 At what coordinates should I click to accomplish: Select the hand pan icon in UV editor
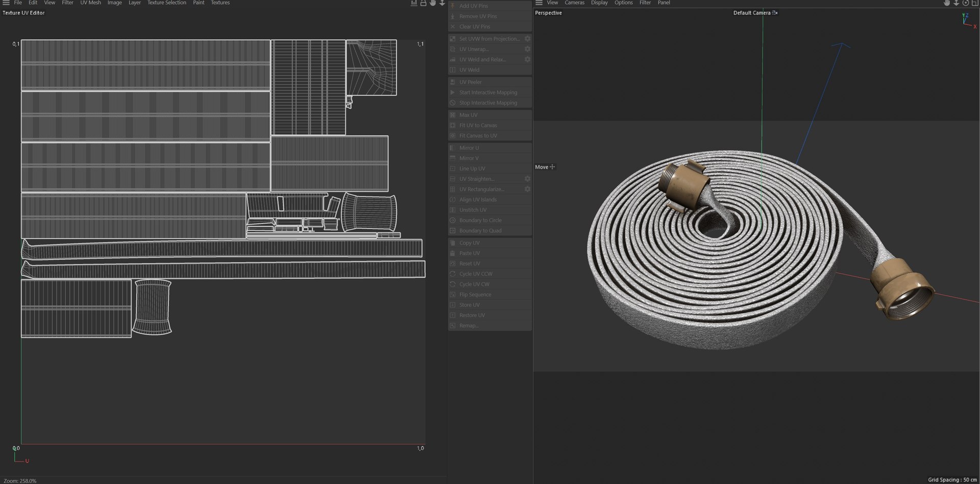point(433,3)
